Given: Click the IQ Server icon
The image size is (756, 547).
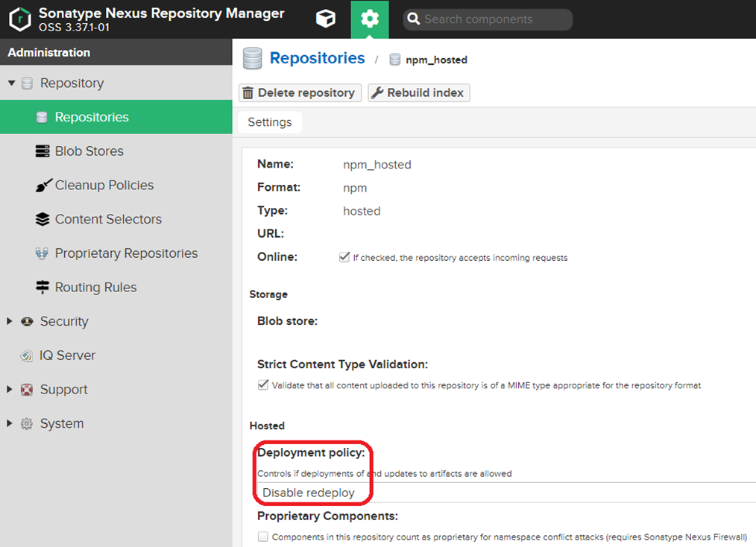Looking at the screenshot, I should tap(27, 355).
